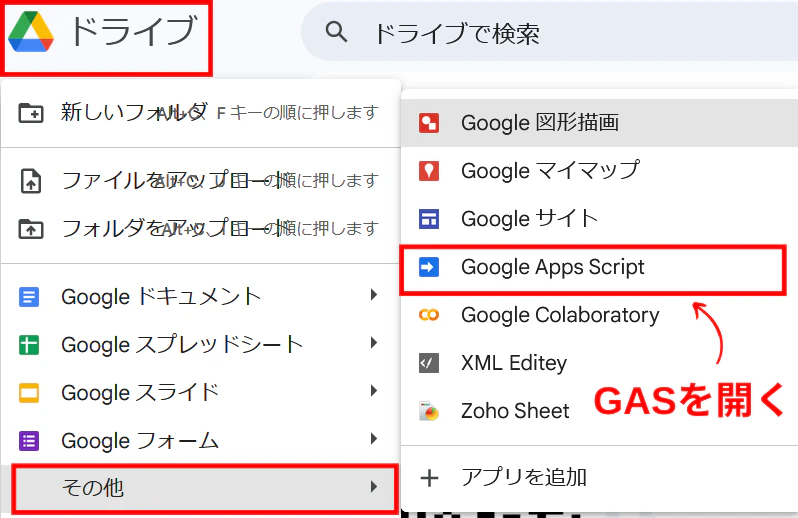
Task: Choose Google ドキュメント from the menu
Action: (201, 296)
